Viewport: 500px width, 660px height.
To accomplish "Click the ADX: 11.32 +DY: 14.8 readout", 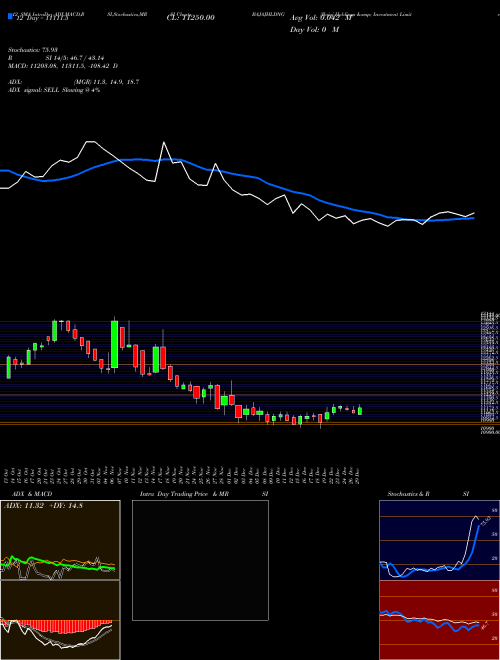I will tap(43, 506).
